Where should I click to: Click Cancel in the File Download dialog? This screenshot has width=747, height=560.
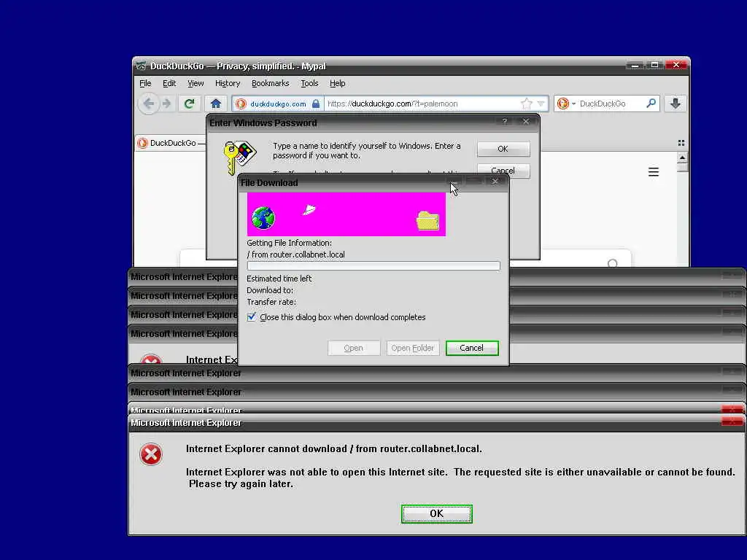tap(472, 348)
